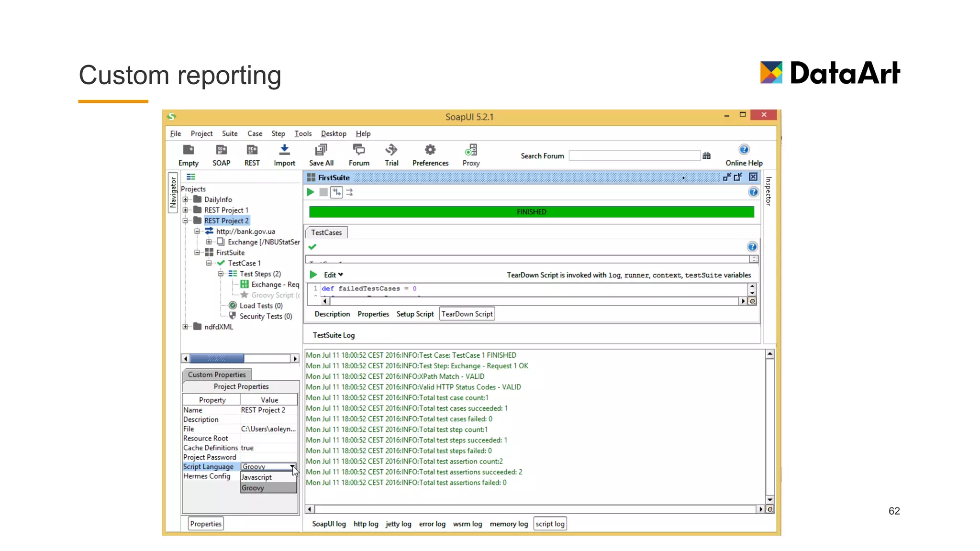Open the error log tab
The width and height of the screenshot is (980, 551).
[x=432, y=524]
